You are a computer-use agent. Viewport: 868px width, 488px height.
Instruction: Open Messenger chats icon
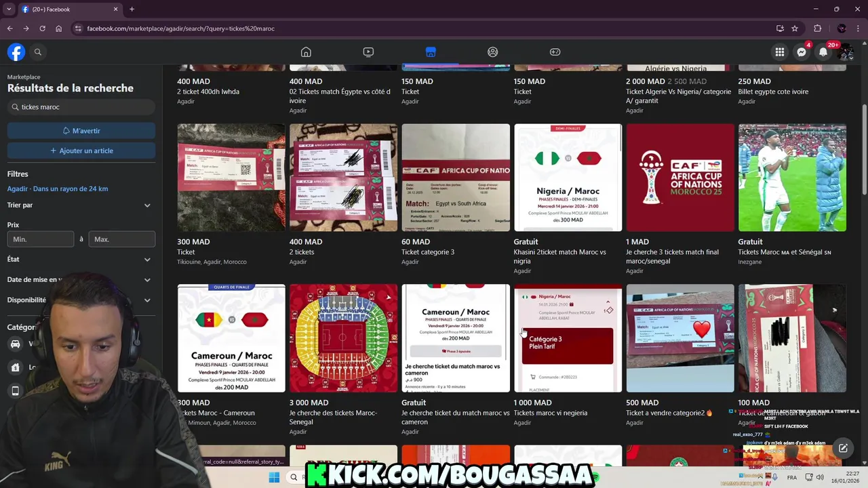[x=802, y=52]
